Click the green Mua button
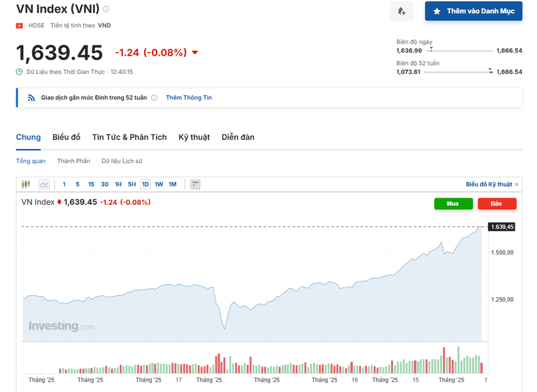Image resolution: width=537 pixels, height=392 pixels. [x=453, y=204]
